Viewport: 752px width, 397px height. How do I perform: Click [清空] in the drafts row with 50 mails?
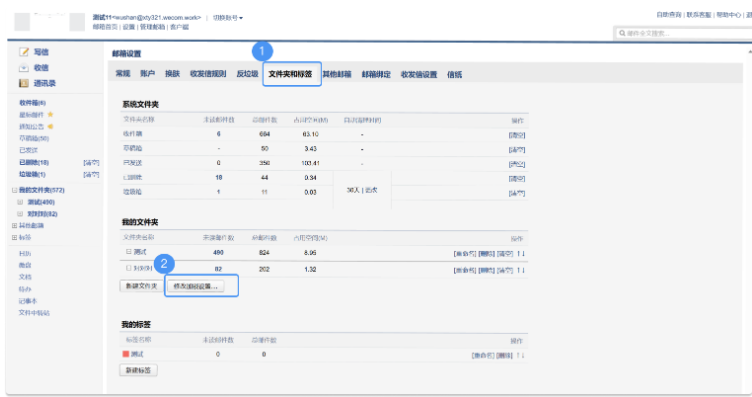point(517,150)
